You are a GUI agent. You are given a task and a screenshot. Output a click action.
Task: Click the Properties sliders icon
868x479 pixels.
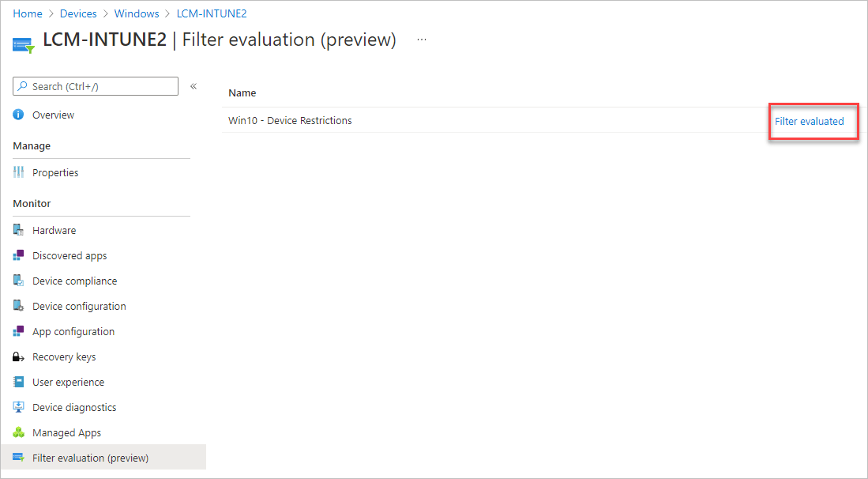pos(18,172)
